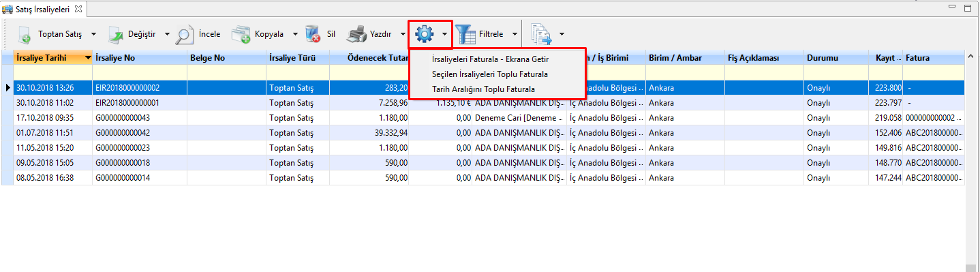Screen dimensions: 980x272
Task: Click the Toptan Satış button label
Action: [60, 33]
